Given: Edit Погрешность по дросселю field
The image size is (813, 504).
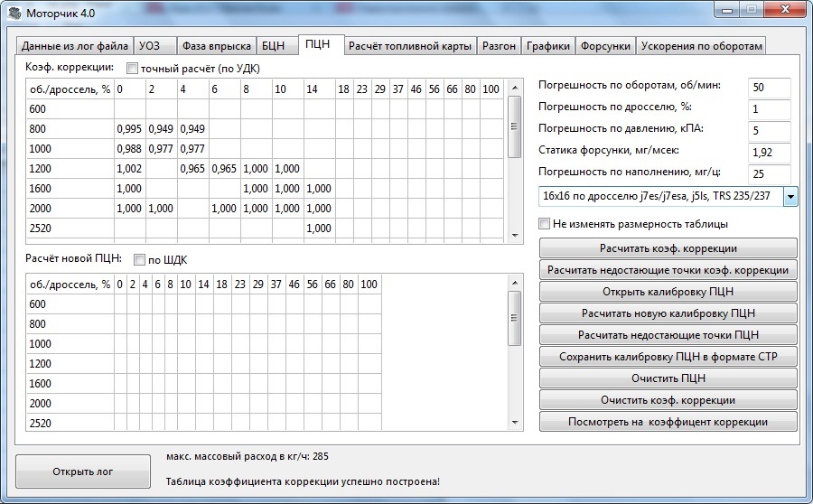Looking at the screenshot, I should point(770,109).
